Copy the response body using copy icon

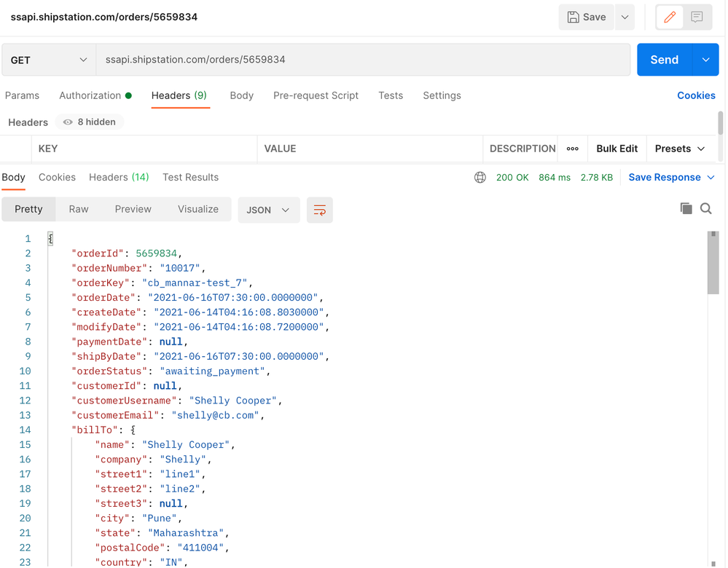pyautogui.click(x=686, y=208)
